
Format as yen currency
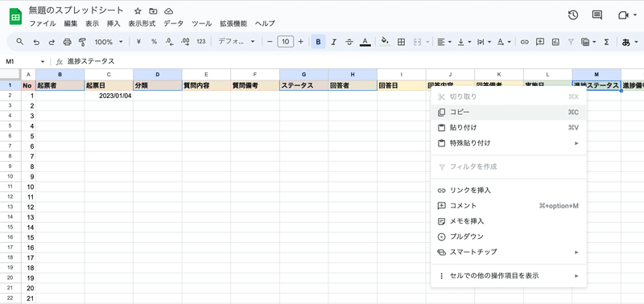point(138,42)
